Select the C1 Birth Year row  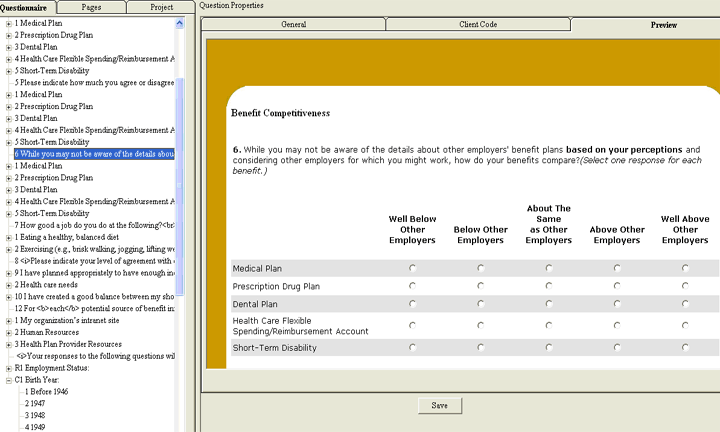(37, 380)
